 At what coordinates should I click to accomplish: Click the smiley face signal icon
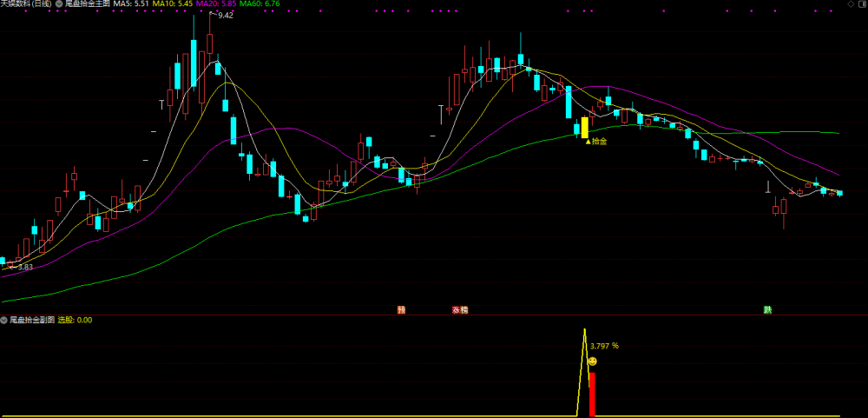592,362
